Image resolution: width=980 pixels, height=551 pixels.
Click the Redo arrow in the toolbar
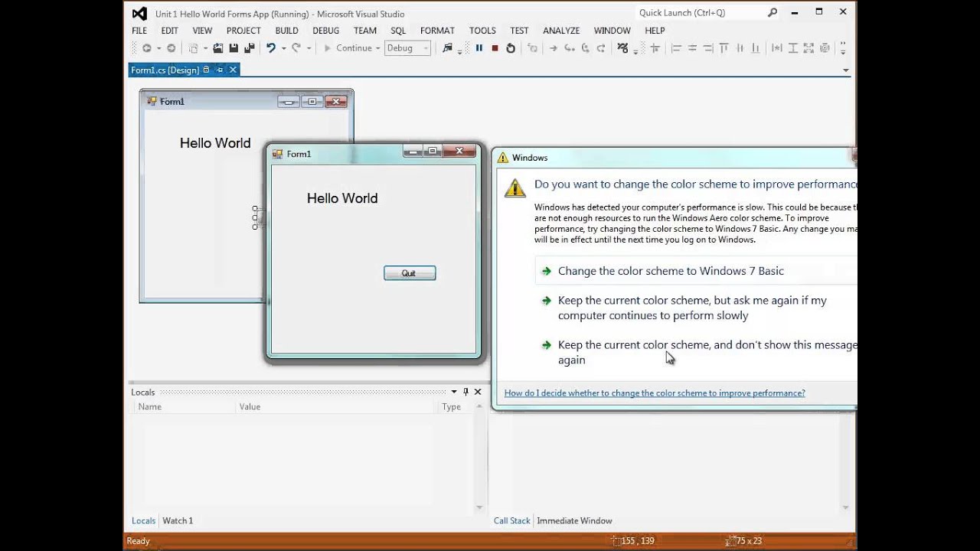click(296, 48)
